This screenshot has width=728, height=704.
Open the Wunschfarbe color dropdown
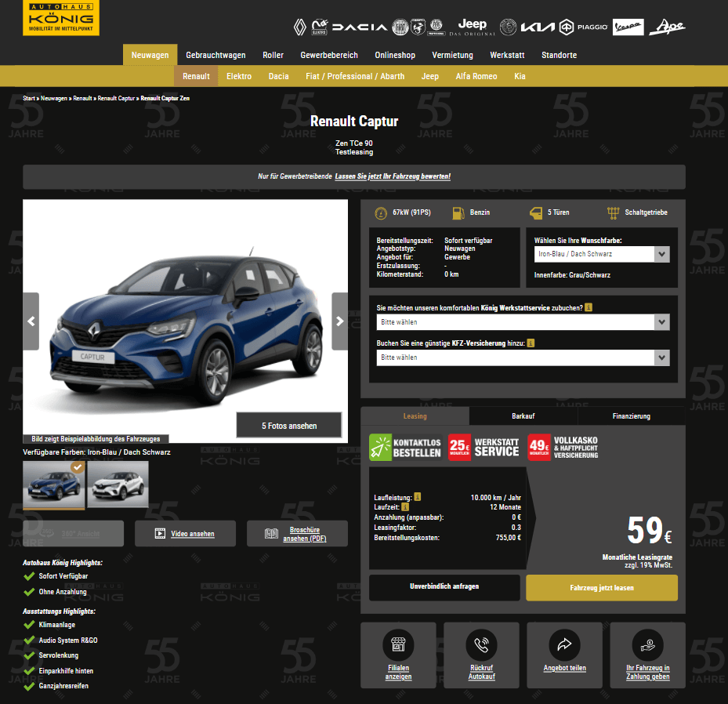coord(602,254)
